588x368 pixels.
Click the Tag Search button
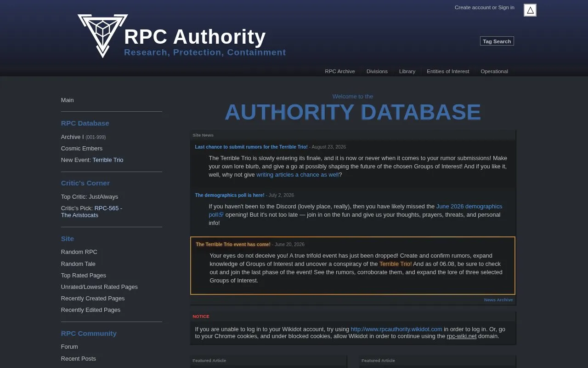point(497,41)
